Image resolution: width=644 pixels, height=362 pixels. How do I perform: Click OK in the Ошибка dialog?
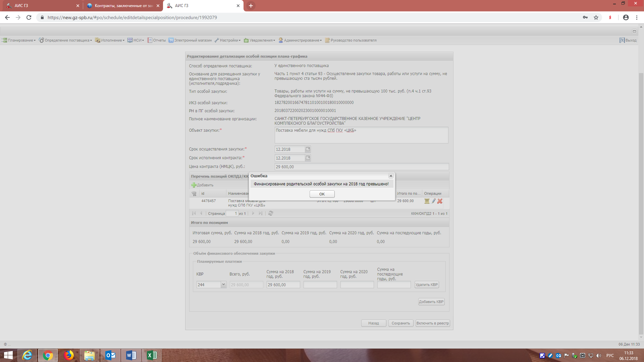[x=322, y=194]
